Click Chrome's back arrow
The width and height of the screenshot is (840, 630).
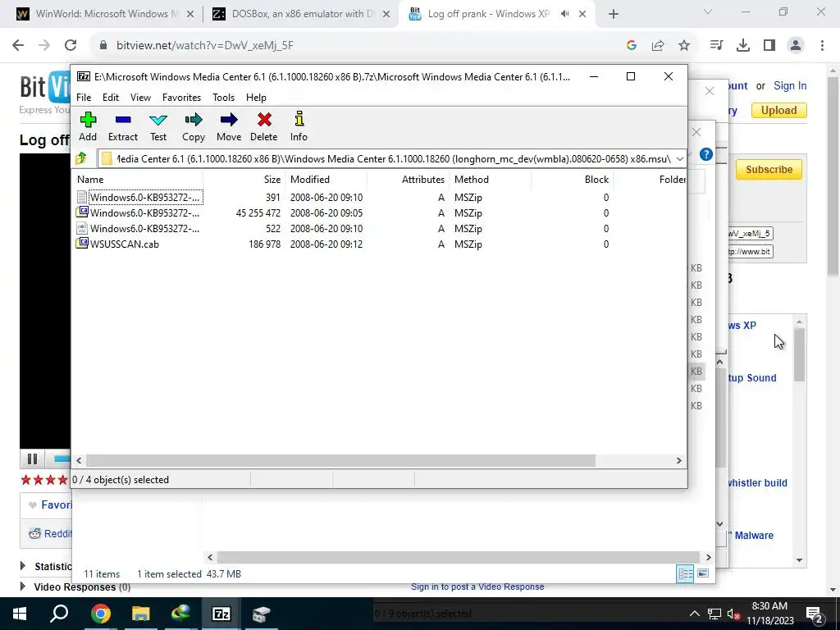click(x=18, y=46)
